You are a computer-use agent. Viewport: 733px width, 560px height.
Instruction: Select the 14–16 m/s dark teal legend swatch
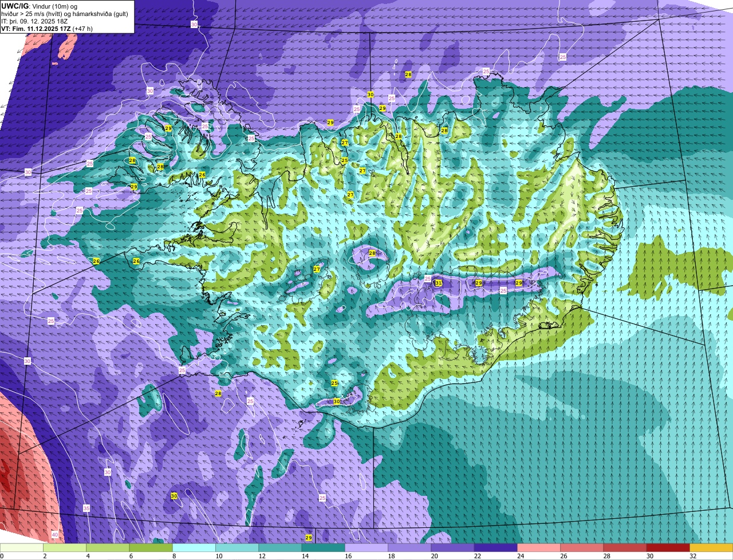tap(324, 548)
